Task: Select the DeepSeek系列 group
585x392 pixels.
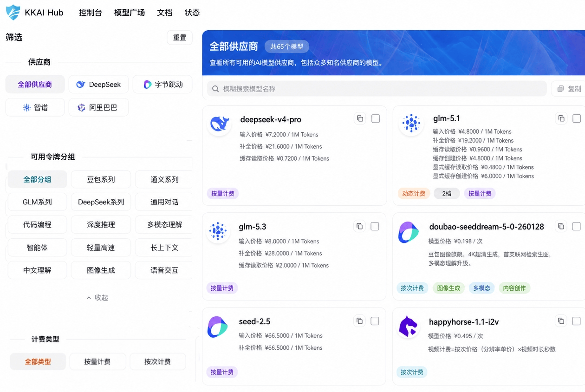Action: click(101, 202)
